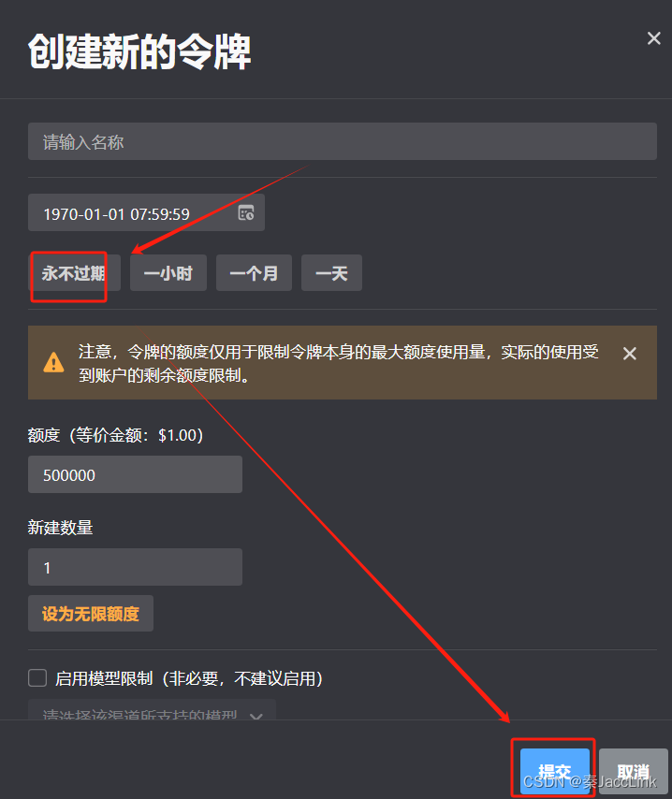Dismiss the quota warning banner
Screen dimensions: 672x799
[x=630, y=353]
